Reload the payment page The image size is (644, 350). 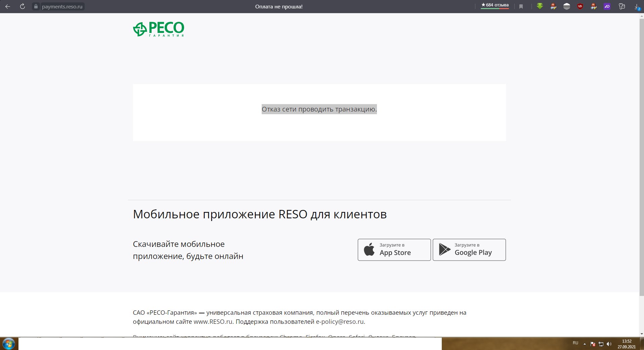tap(22, 6)
